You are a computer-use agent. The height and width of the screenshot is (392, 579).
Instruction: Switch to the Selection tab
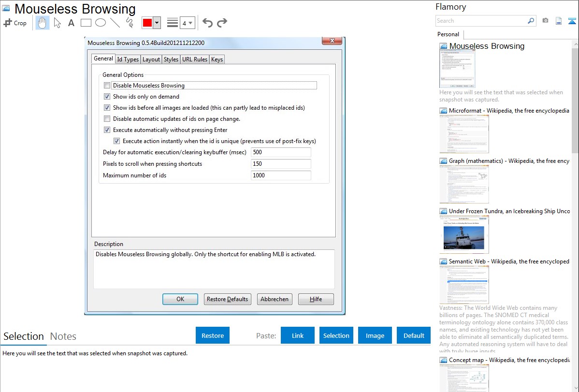(24, 336)
